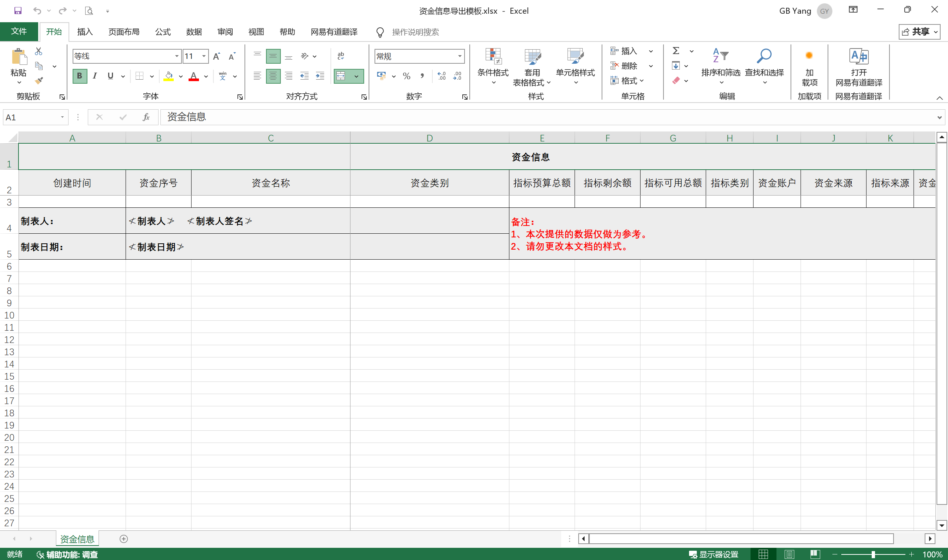
Task: Open the cell borders tool
Action: tap(140, 76)
